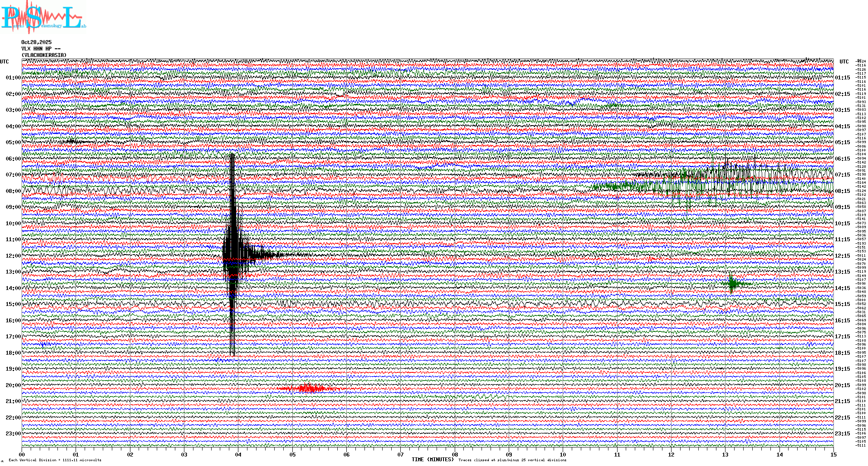Screen dimensions: 868x466
Task: Click the small green event near 14:15
Action: point(732,283)
